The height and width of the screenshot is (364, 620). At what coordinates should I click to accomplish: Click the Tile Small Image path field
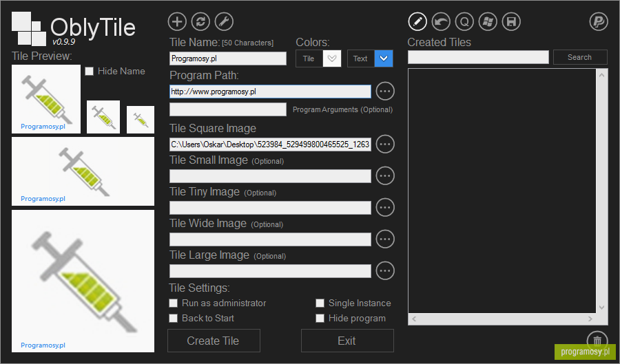(x=270, y=176)
